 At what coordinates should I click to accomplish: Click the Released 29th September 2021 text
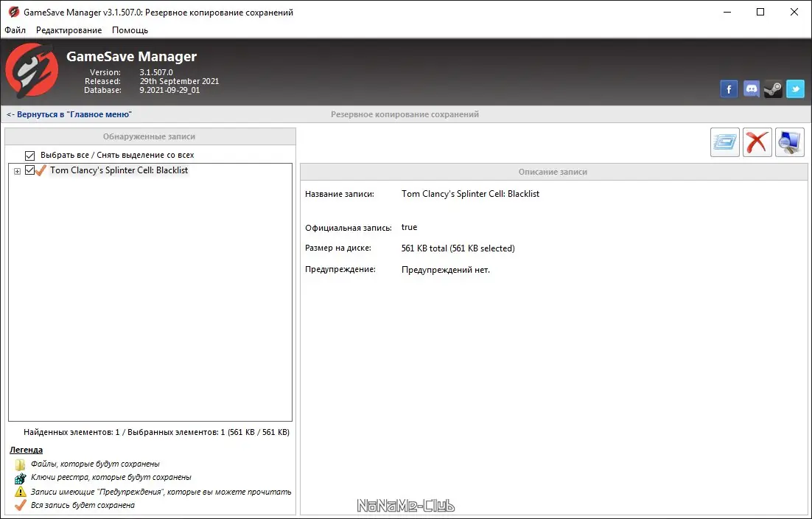coord(179,81)
